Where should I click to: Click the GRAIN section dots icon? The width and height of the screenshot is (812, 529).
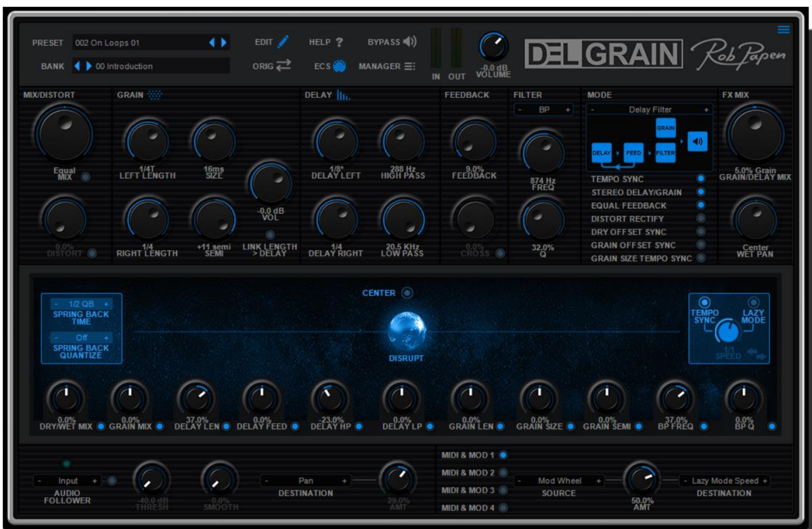[154, 95]
